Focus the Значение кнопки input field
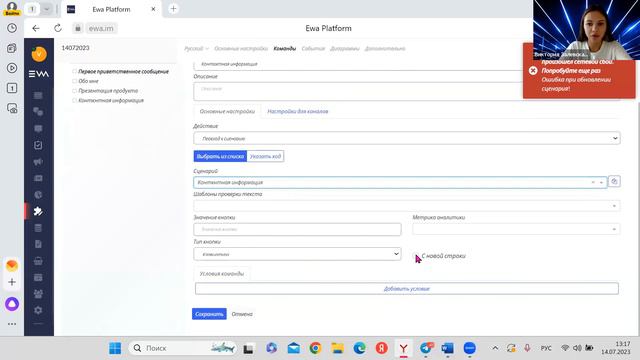The width and height of the screenshot is (640, 360). click(x=297, y=229)
